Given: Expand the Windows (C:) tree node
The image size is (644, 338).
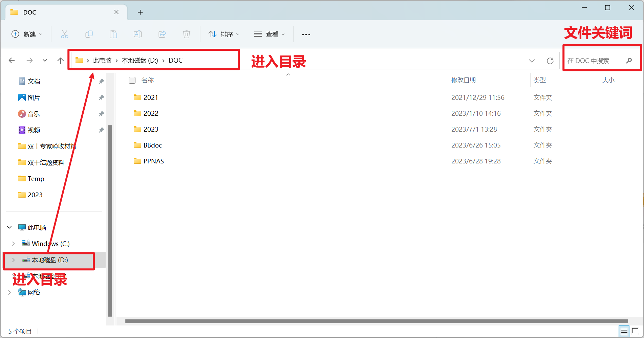Looking at the screenshot, I should click(x=14, y=244).
